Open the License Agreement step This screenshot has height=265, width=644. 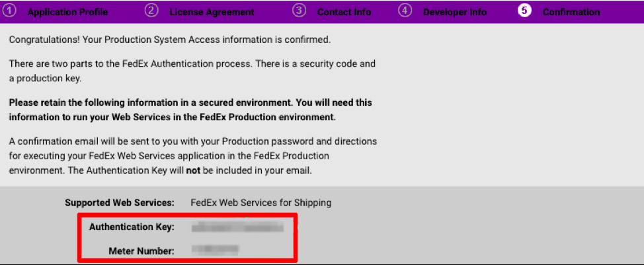click(212, 12)
